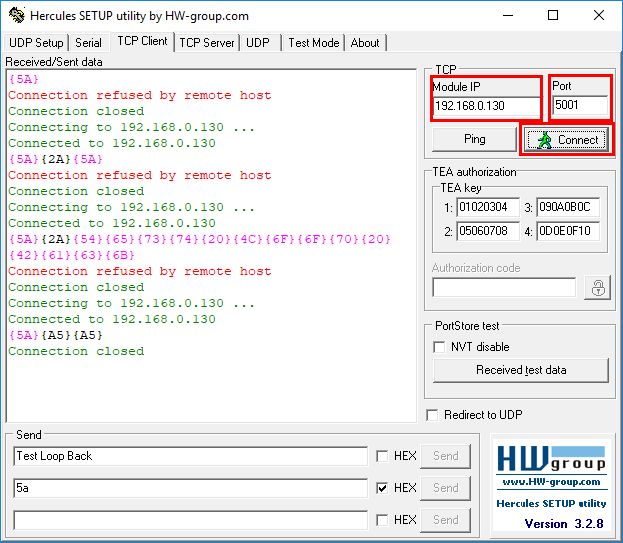Screen dimensions: 623x543
Task: Click the Port input field
Action: tap(580, 105)
